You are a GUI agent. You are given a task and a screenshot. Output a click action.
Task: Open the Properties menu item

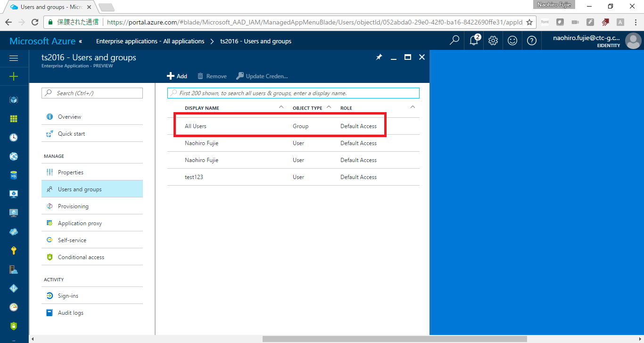[x=92, y=172]
